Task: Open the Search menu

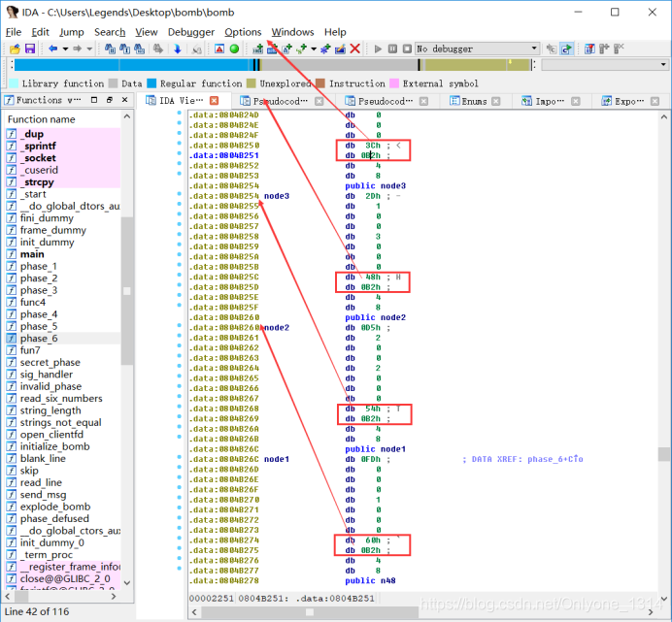Action: point(110,32)
